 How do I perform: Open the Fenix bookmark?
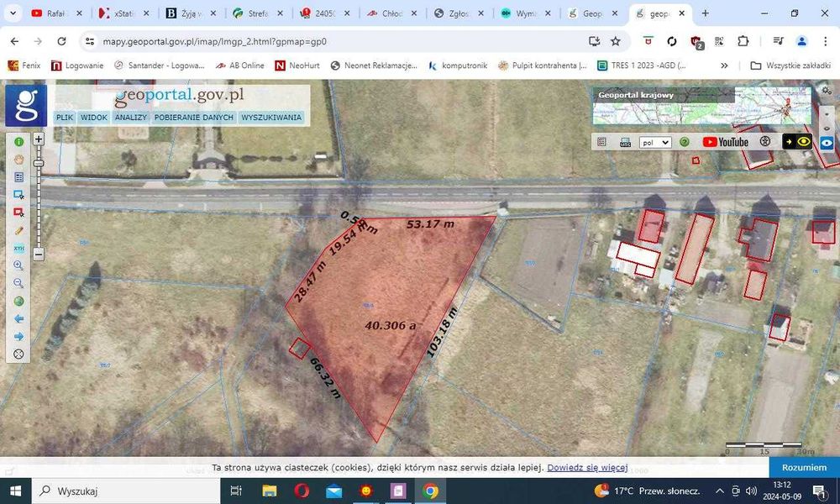click(x=24, y=66)
